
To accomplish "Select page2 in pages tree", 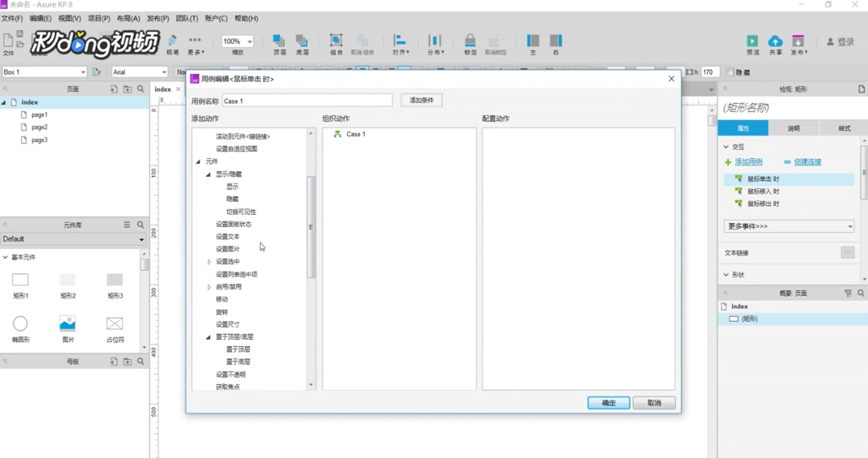I will tap(39, 127).
